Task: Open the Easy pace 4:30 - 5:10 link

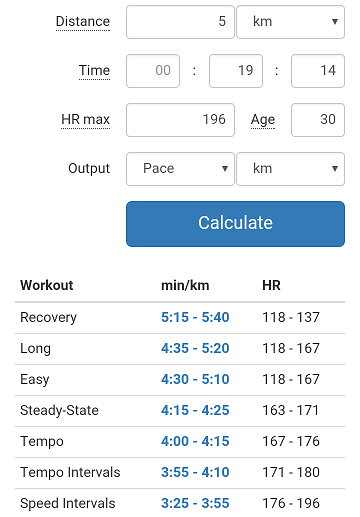Action: click(195, 379)
